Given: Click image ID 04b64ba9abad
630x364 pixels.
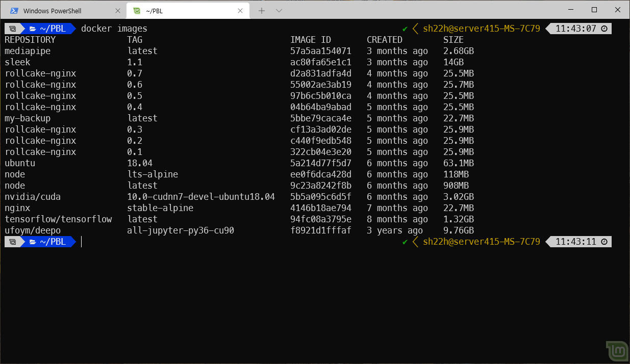Looking at the screenshot, I should point(321,107).
